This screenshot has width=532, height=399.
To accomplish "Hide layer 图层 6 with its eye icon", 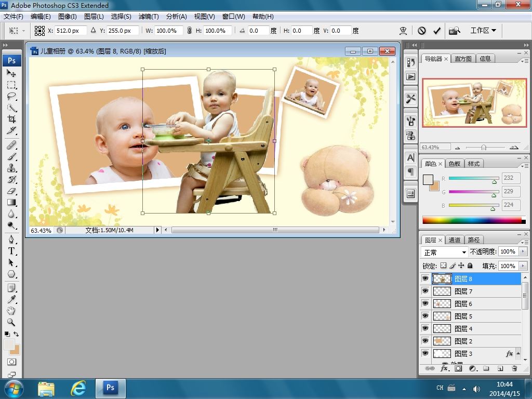I will (x=425, y=303).
